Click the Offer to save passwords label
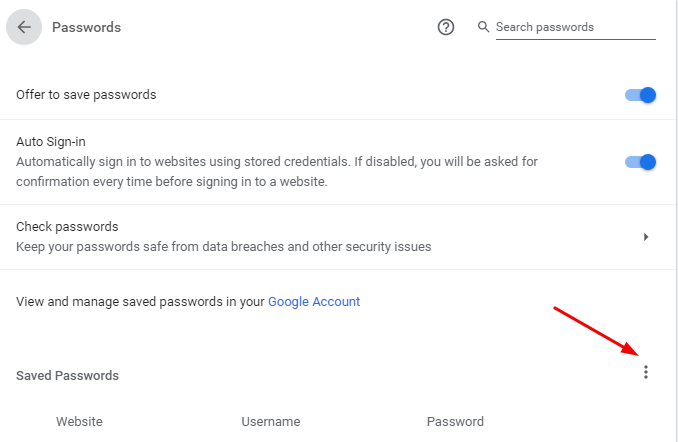This screenshot has width=678, height=442. 86,95
